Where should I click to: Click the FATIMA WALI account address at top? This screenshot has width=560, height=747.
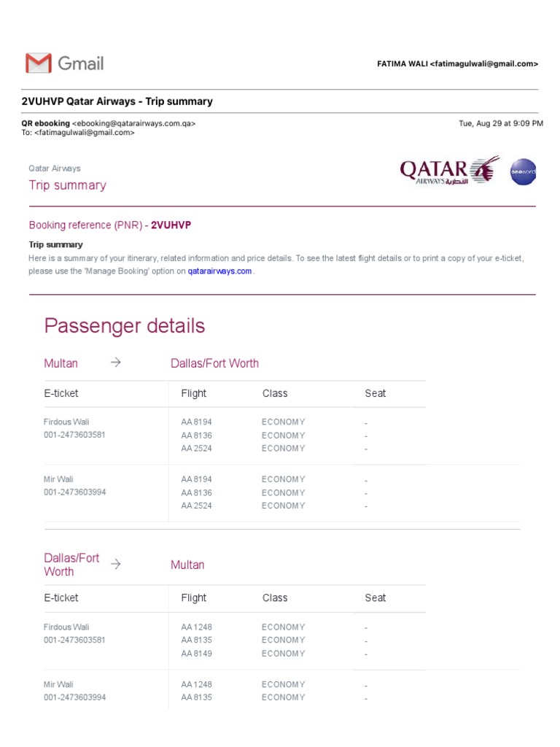[x=457, y=64]
